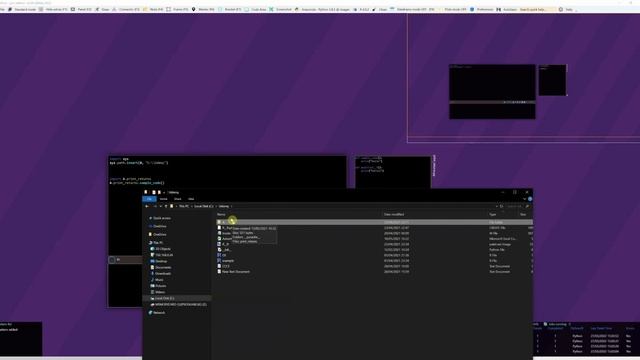640x360 pixels.
Task: Click Local Disk (C:) in the address breadcrumb
Action: click(203, 206)
